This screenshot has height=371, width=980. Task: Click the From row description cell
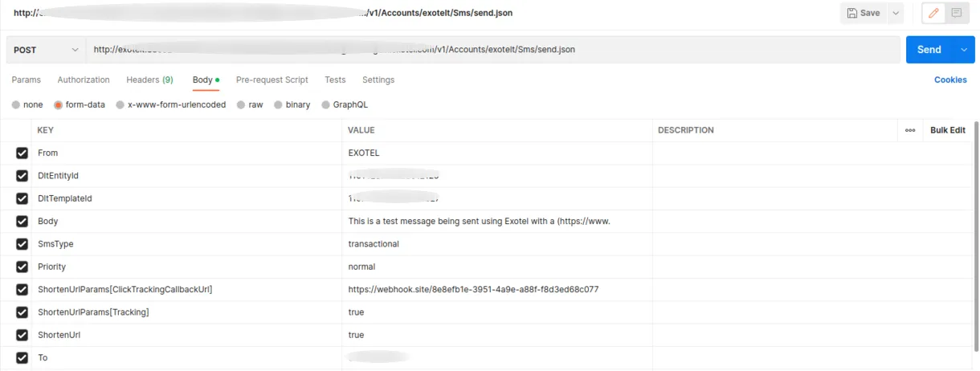pos(811,153)
